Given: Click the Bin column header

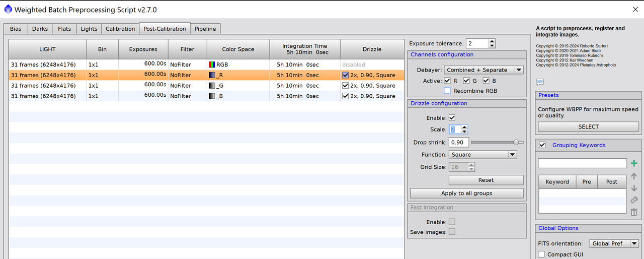Looking at the screenshot, I should pos(102,49).
